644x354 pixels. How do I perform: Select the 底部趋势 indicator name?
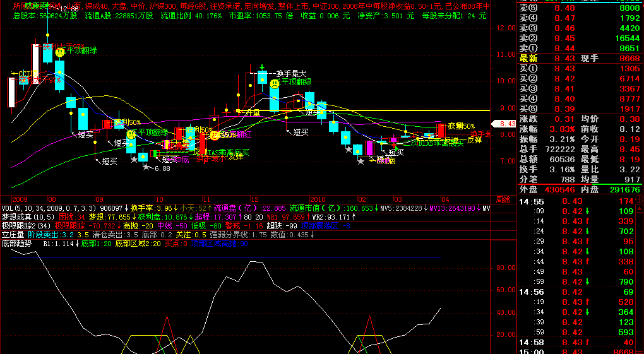17,244
